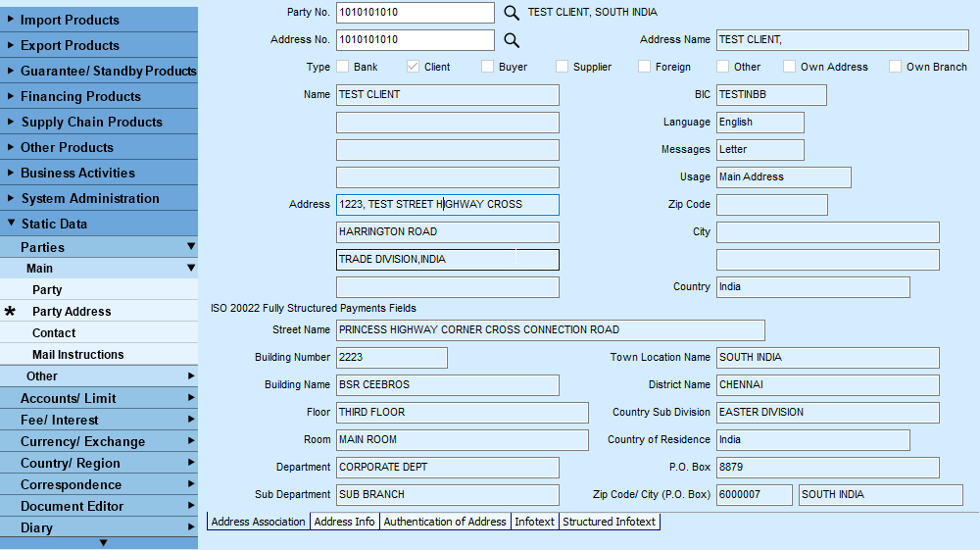Image resolution: width=980 pixels, height=550 pixels.
Task: Expand Business Activities in the menu
Action: (x=99, y=173)
